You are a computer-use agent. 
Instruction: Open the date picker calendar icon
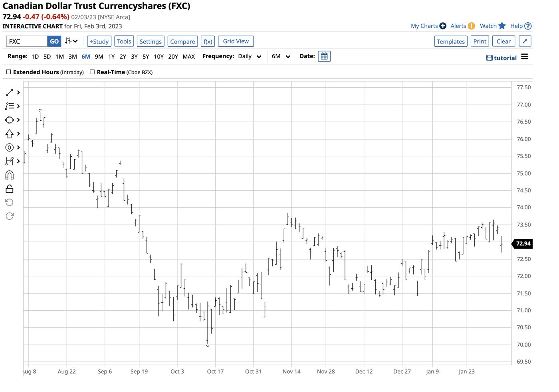click(324, 56)
